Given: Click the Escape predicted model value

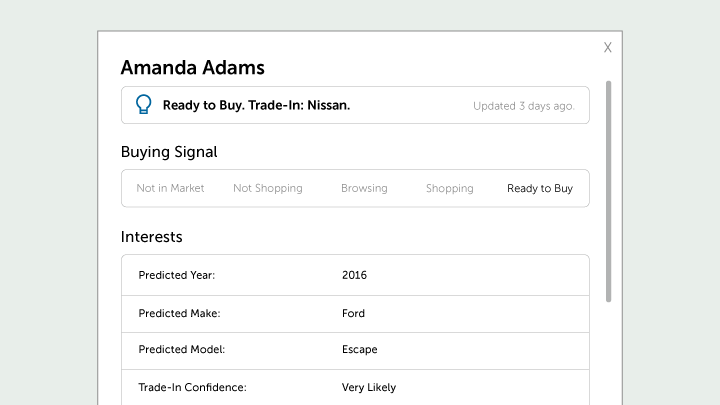Looking at the screenshot, I should (x=360, y=349).
